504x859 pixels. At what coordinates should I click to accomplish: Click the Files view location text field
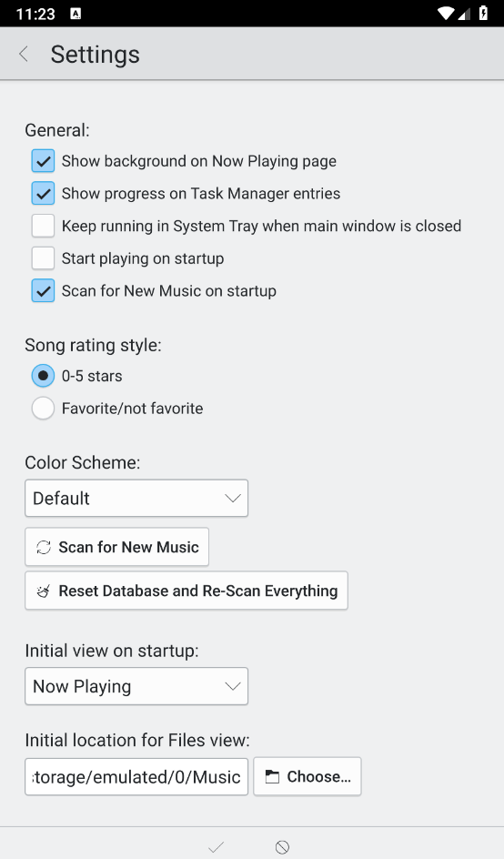coord(136,776)
